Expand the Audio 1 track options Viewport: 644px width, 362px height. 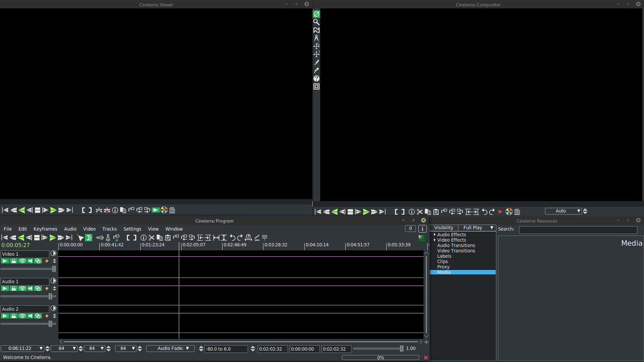(53, 281)
